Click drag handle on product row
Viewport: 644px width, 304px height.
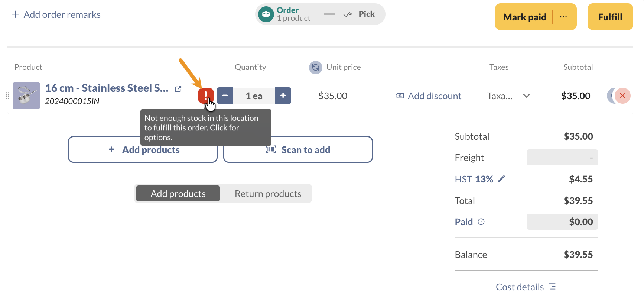7,96
